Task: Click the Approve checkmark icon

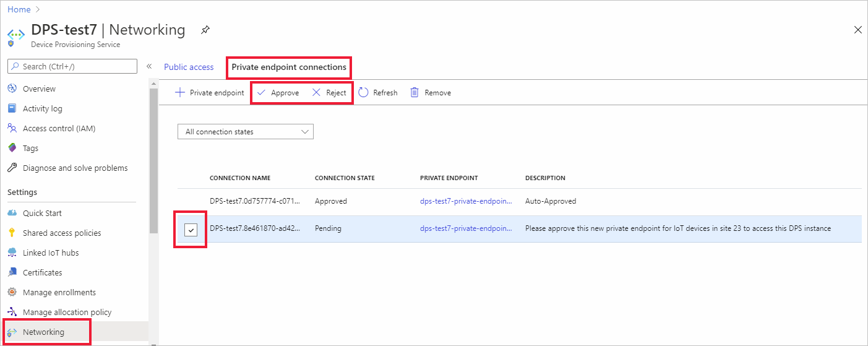Action: point(261,92)
